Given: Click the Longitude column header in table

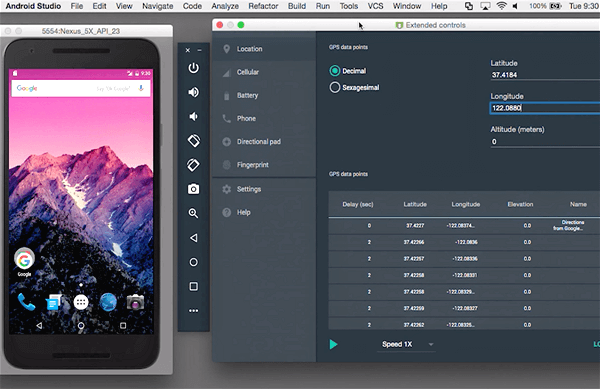Looking at the screenshot, I should [466, 204].
